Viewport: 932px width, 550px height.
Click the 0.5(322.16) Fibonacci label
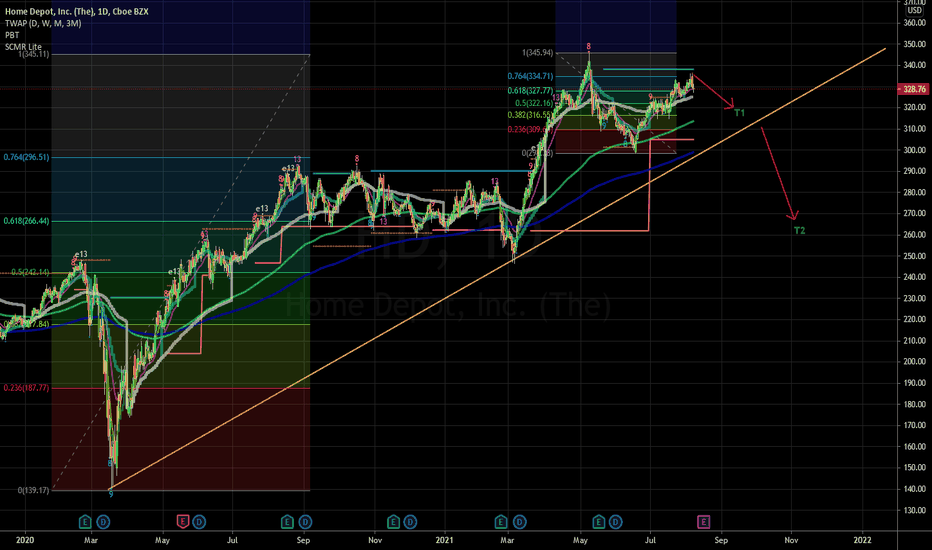[534, 103]
